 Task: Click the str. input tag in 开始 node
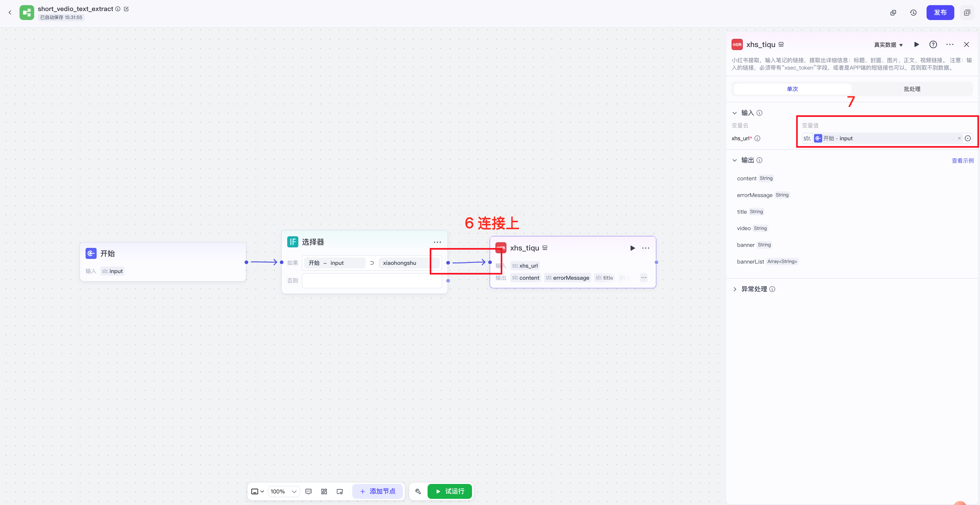point(112,271)
